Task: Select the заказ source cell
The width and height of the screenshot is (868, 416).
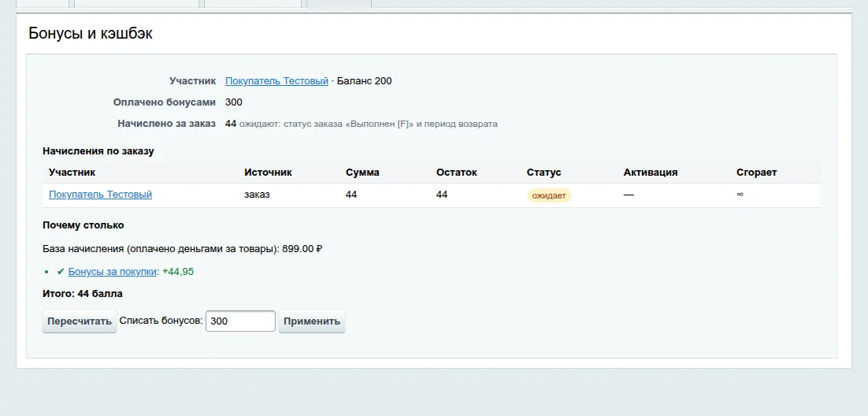Action: tap(257, 195)
